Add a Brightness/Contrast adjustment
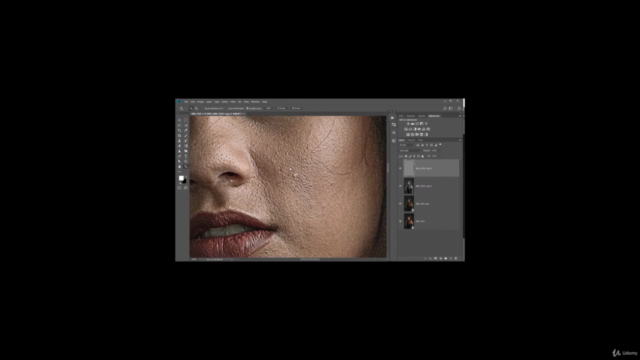The height and width of the screenshot is (360, 640). (408, 124)
